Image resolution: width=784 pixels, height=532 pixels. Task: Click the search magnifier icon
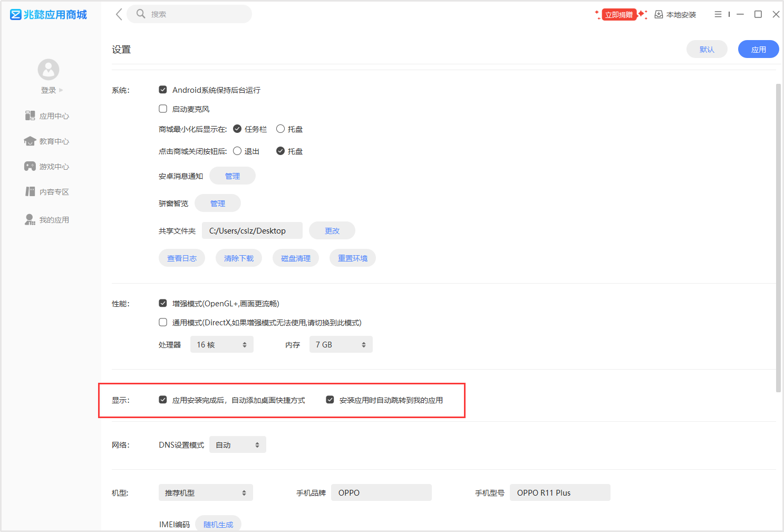(x=141, y=14)
